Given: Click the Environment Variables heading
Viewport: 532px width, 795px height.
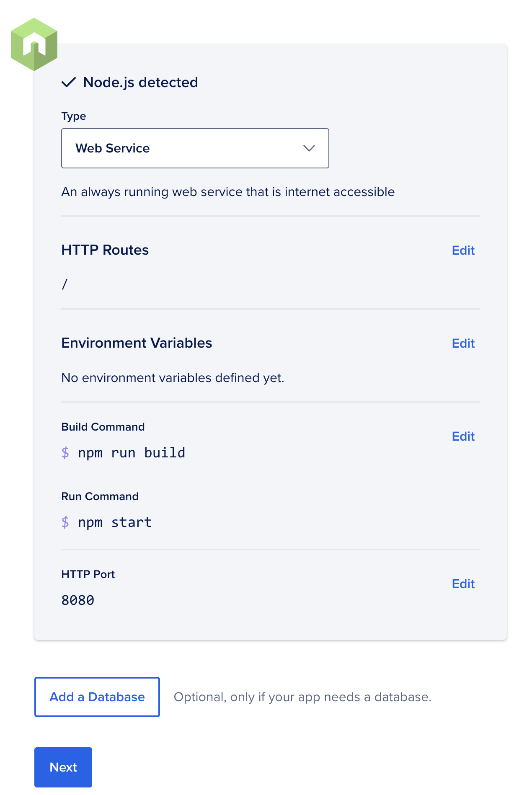Looking at the screenshot, I should point(137,343).
